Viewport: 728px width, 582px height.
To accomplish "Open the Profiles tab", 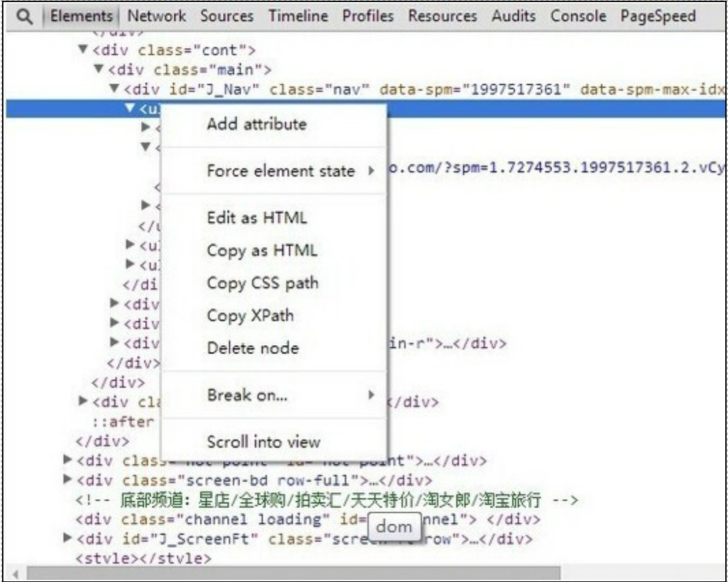I will click(x=368, y=16).
